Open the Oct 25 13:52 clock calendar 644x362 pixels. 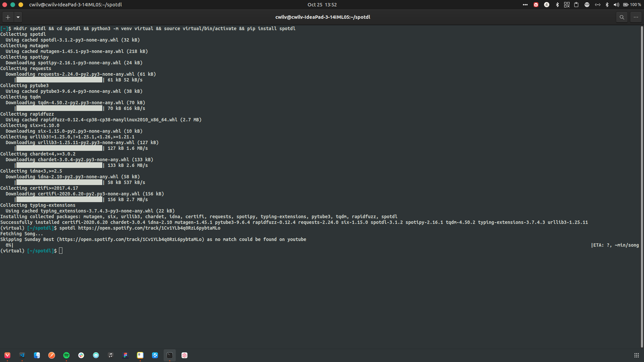(322, 5)
